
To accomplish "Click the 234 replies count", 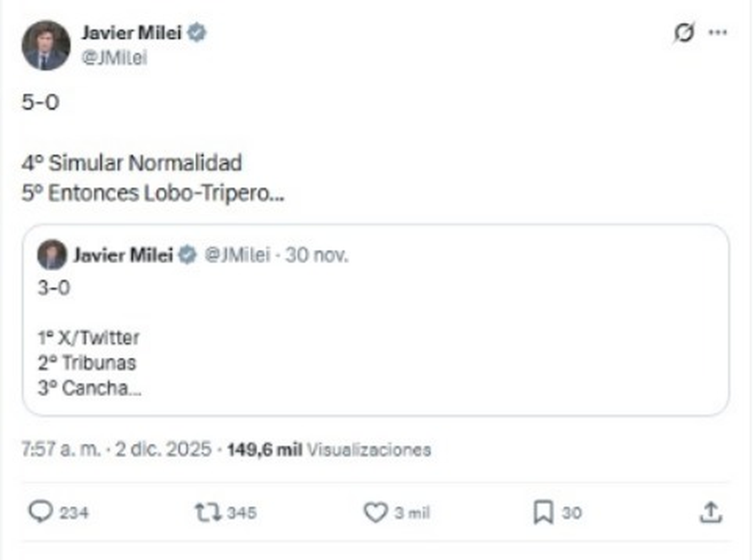I will click(74, 513).
